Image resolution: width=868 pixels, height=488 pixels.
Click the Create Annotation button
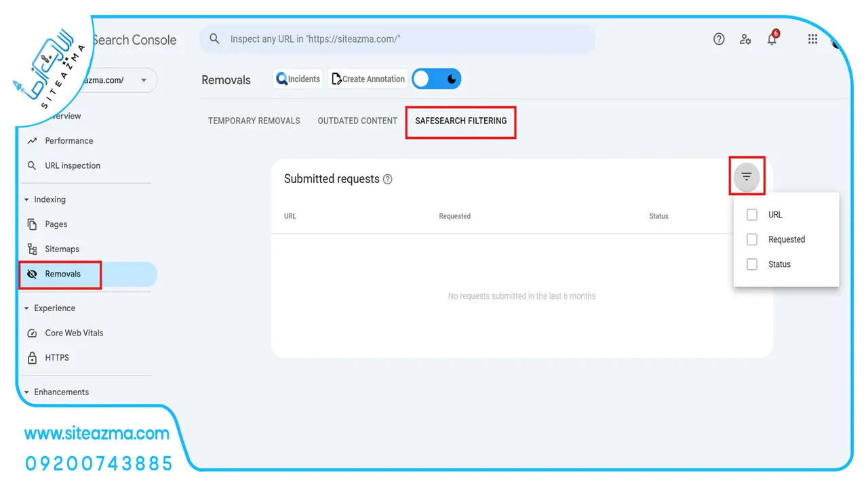click(x=368, y=79)
